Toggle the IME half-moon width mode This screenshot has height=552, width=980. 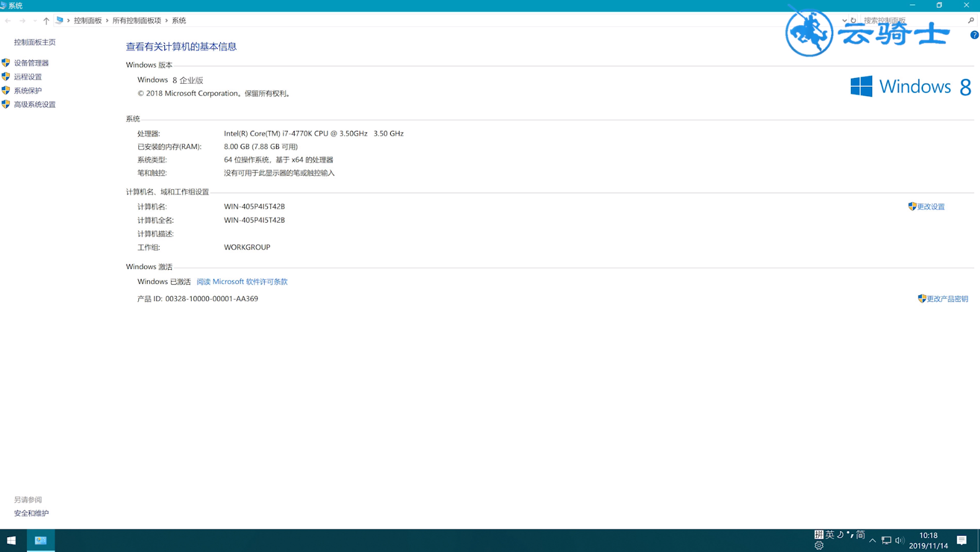pos(840,535)
